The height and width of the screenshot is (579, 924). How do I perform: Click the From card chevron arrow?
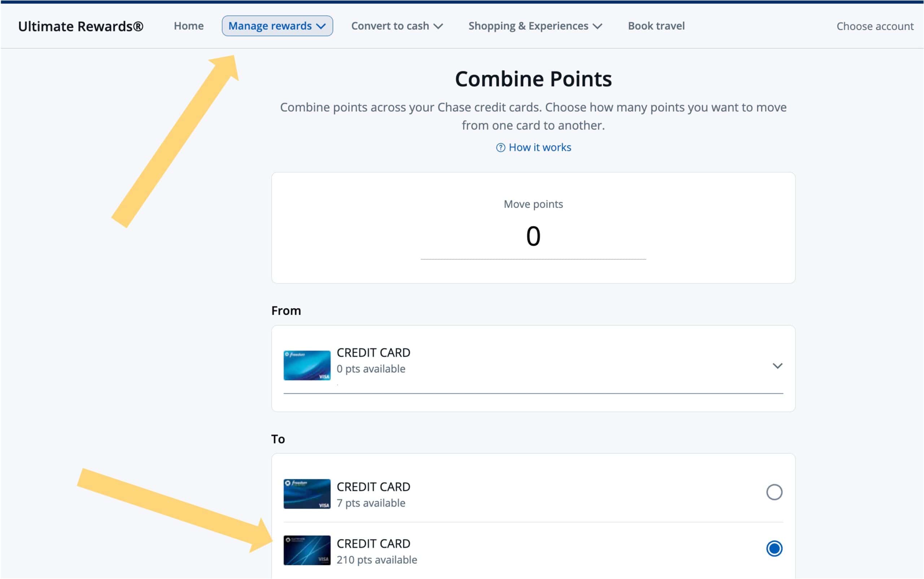(x=777, y=366)
